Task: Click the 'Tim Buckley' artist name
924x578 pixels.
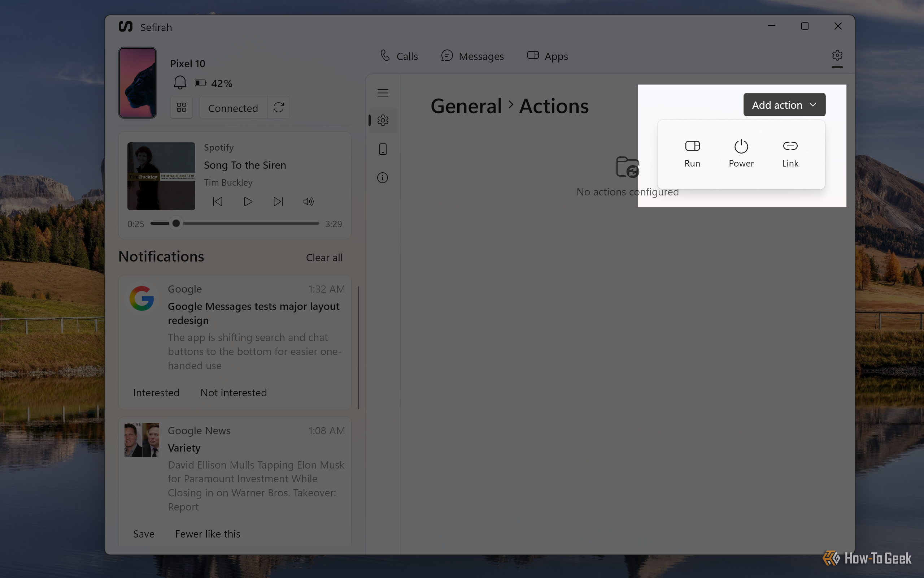Action: point(228,182)
